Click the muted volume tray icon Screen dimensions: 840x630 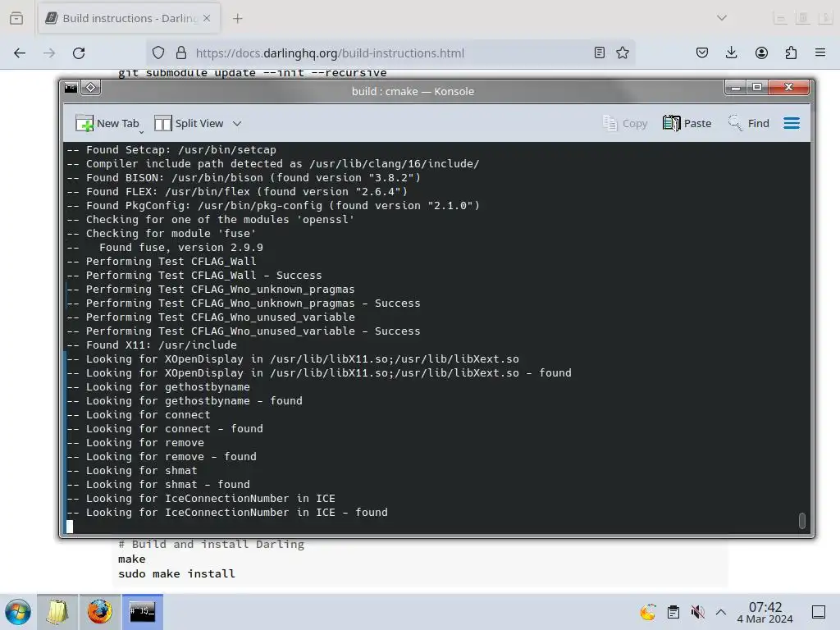point(697,612)
